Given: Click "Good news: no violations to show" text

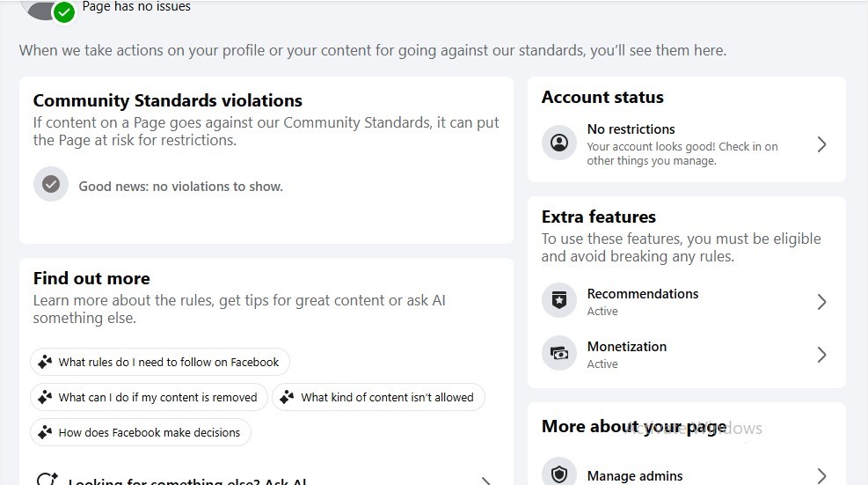Looking at the screenshot, I should pos(180,187).
